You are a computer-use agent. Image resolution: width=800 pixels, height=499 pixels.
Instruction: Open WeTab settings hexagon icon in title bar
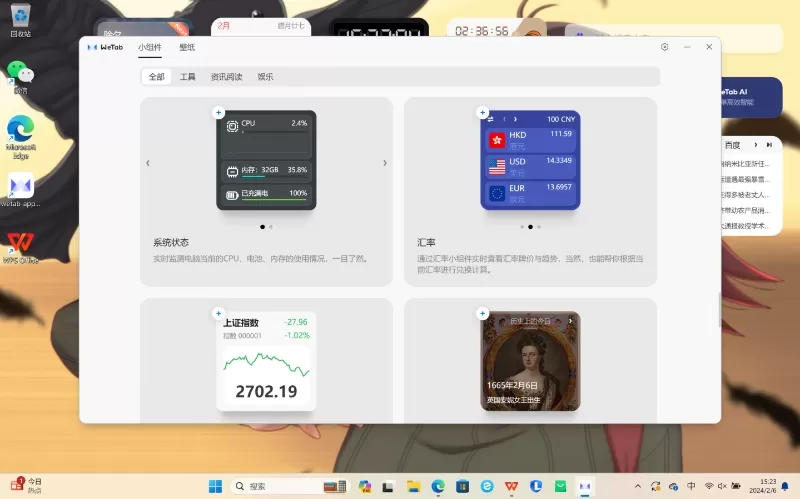click(664, 47)
